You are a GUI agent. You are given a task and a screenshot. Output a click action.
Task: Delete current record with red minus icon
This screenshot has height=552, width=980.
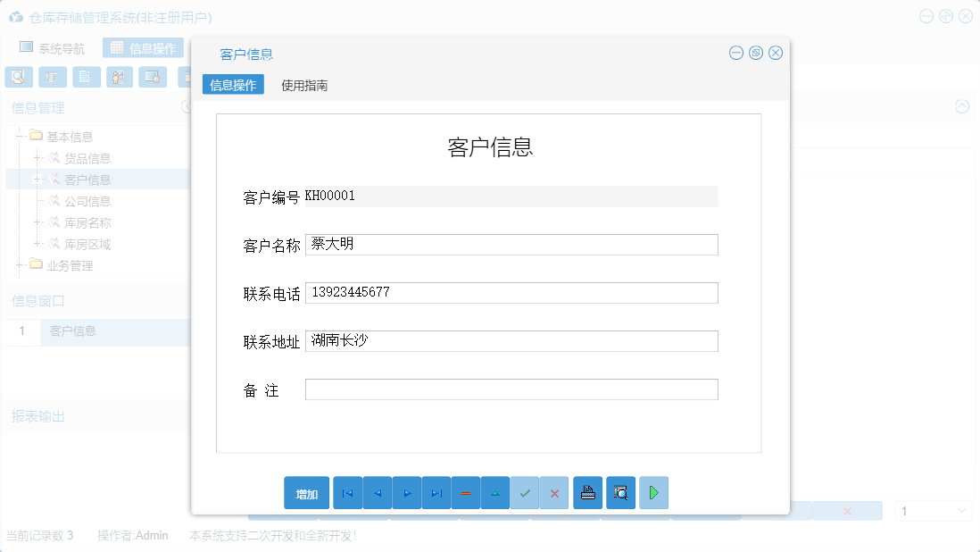click(x=465, y=492)
